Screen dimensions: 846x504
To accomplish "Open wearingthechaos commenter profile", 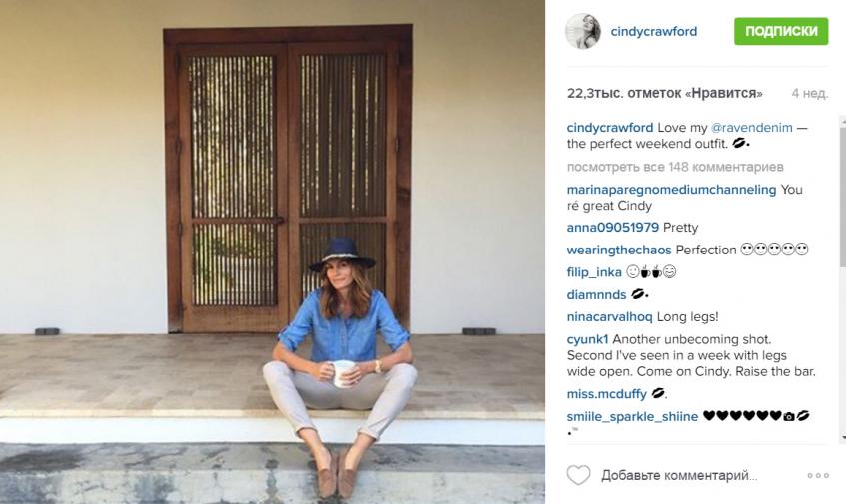I will 619,251.
